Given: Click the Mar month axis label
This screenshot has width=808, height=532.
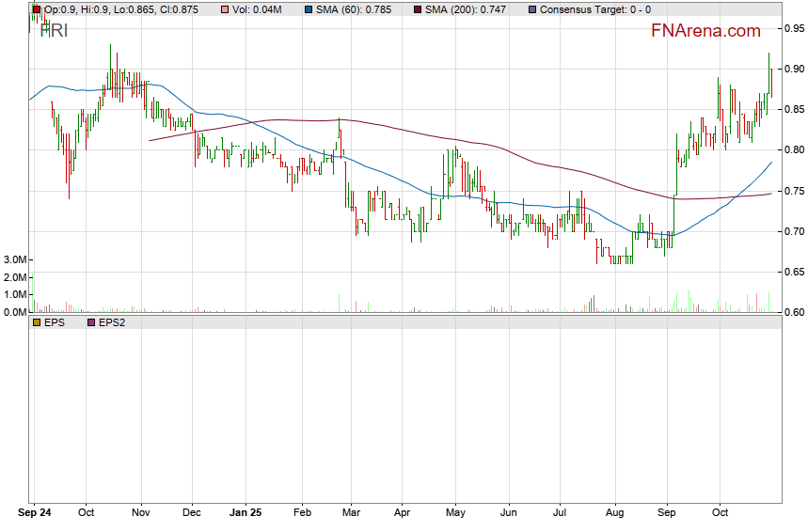Looking at the screenshot, I should [x=350, y=514].
